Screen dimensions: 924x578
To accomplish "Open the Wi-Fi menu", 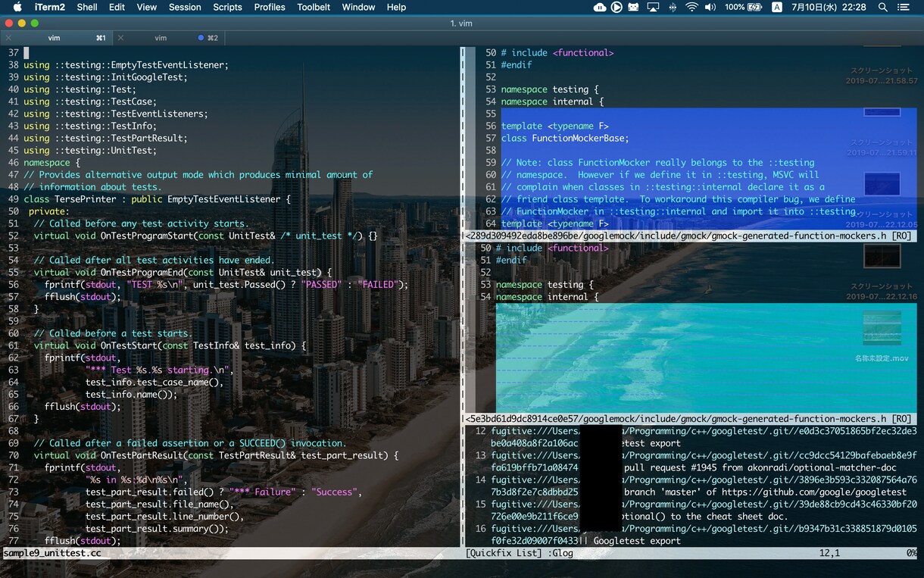I will pos(691,7).
